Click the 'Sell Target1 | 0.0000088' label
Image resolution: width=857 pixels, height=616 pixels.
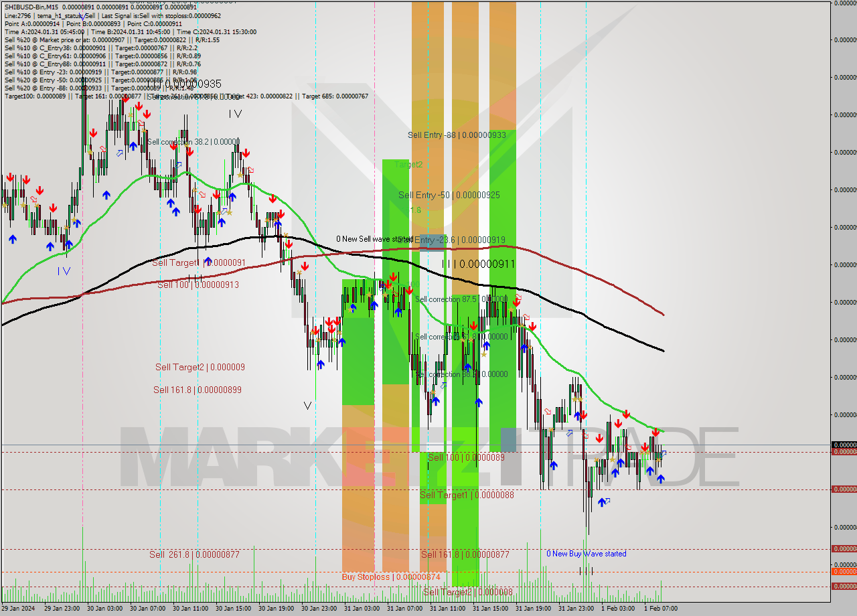click(x=467, y=495)
